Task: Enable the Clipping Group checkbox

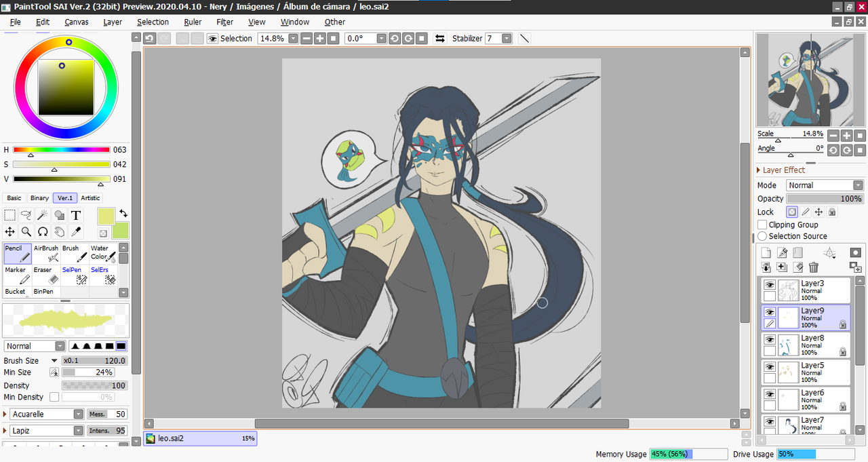Action: click(x=762, y=225)
